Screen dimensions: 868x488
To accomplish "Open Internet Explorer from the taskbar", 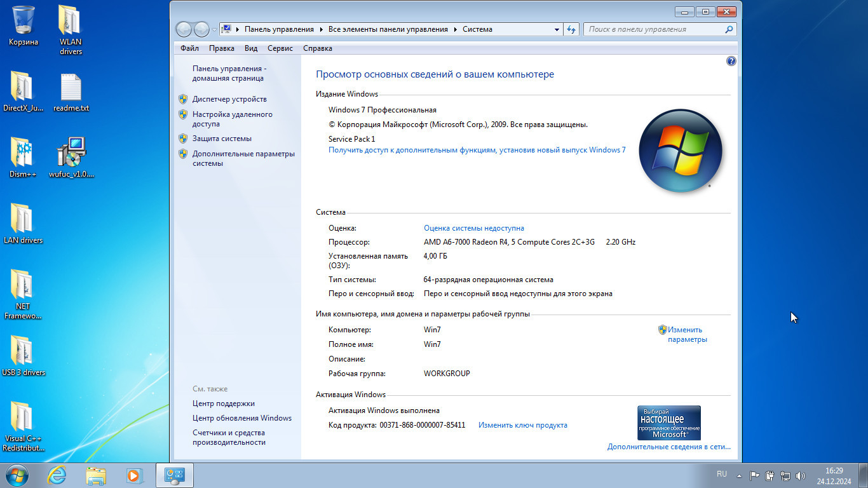I will point(57,475).
